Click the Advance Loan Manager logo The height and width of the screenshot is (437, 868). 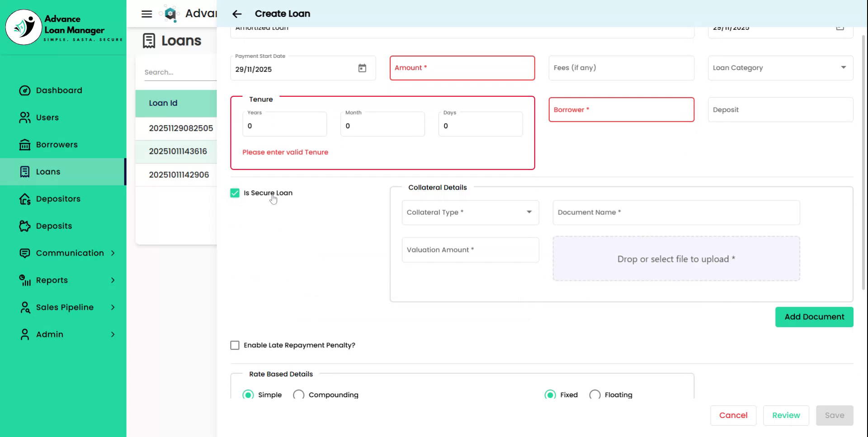click(24, 27)
